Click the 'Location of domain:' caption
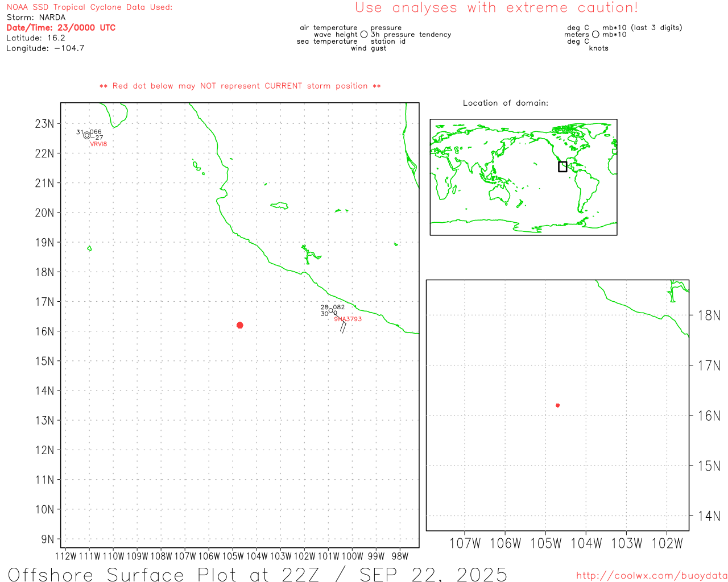Screen dimensions: 728x582 pyautogui.click(x=505, y=103)
